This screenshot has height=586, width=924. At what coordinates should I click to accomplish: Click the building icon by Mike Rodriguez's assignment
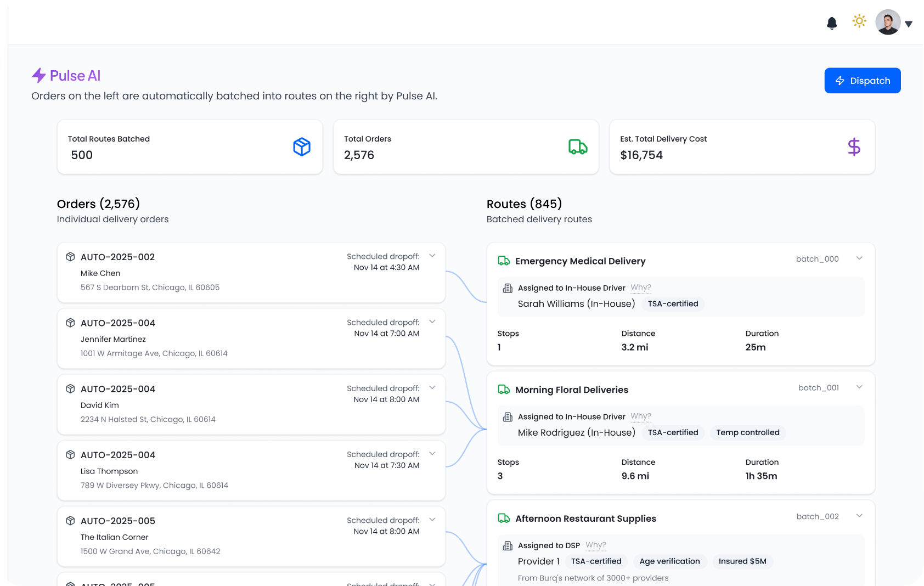(508, 417)
